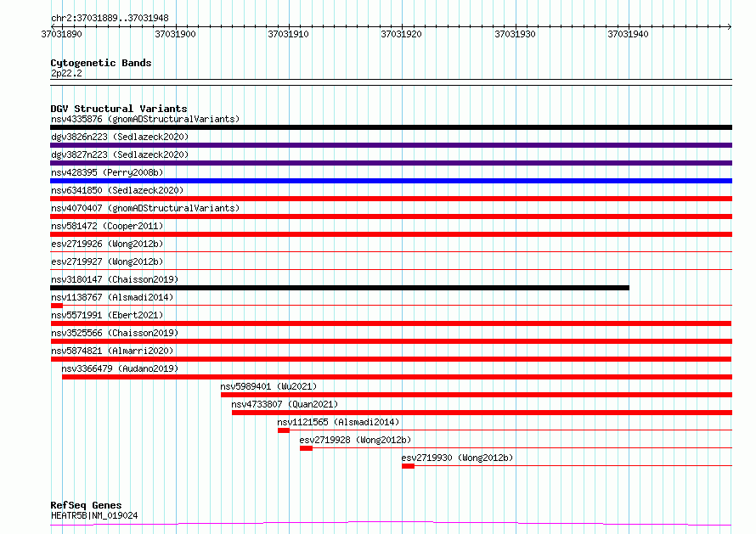Select the nsv3366479 Audano2019 variant label
Screen dimensions: 756x534
click(120, 368)
